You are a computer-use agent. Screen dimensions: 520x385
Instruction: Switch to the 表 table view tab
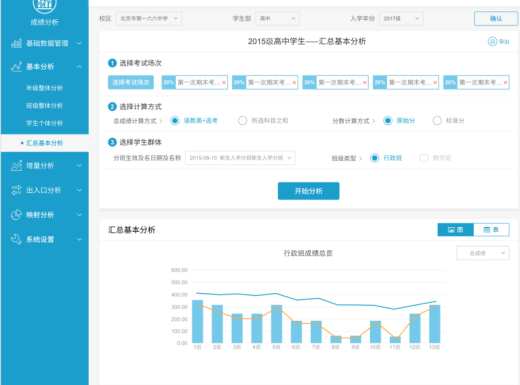click(491, 230)
